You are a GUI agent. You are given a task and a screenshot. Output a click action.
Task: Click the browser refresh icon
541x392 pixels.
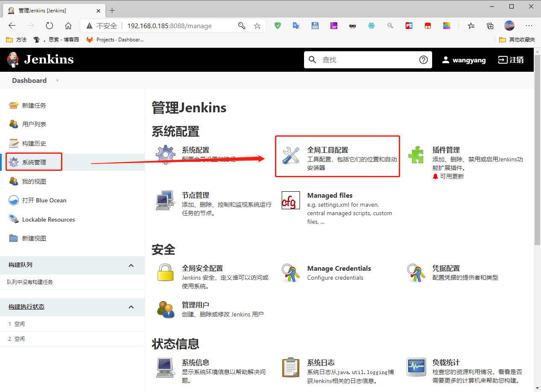[50, 26]
